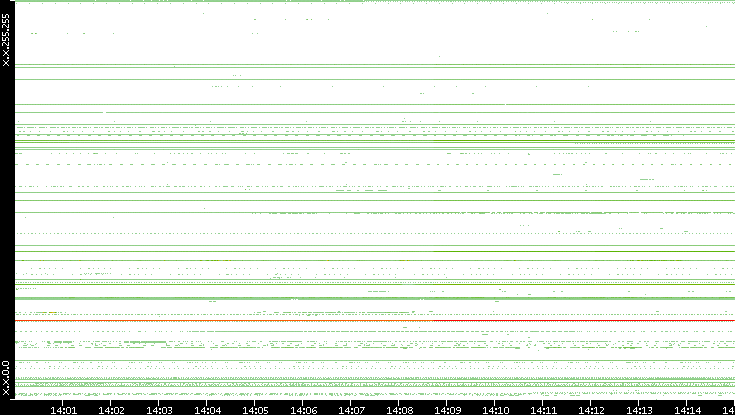This screenshot has width=735, height=415.
Task: Click the x.x.0.0 axis label
Action: [6, 378]
